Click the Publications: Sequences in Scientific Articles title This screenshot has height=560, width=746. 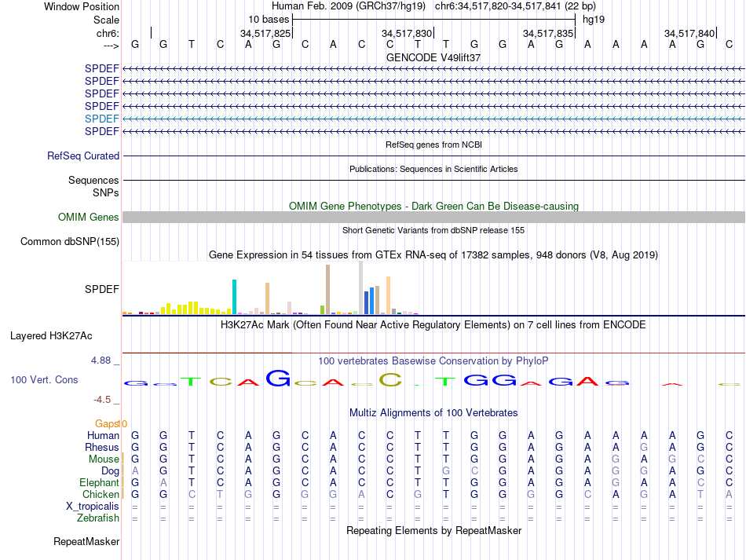click(x=433, y=169)
